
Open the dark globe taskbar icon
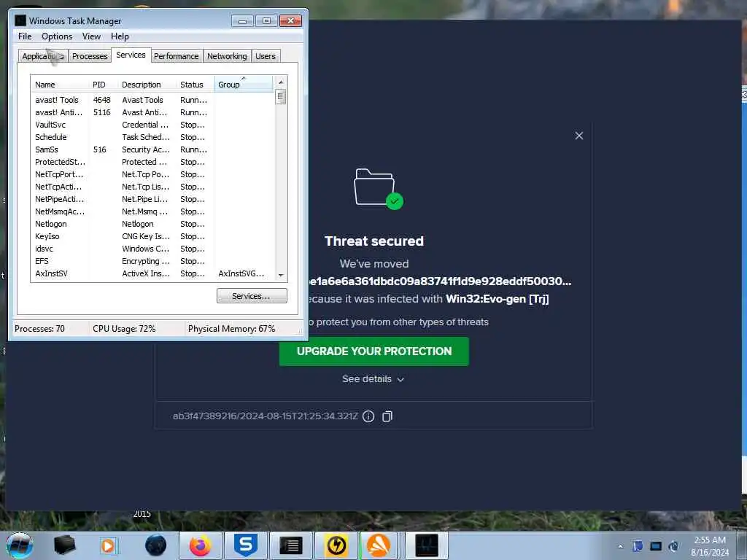(156, 545)
